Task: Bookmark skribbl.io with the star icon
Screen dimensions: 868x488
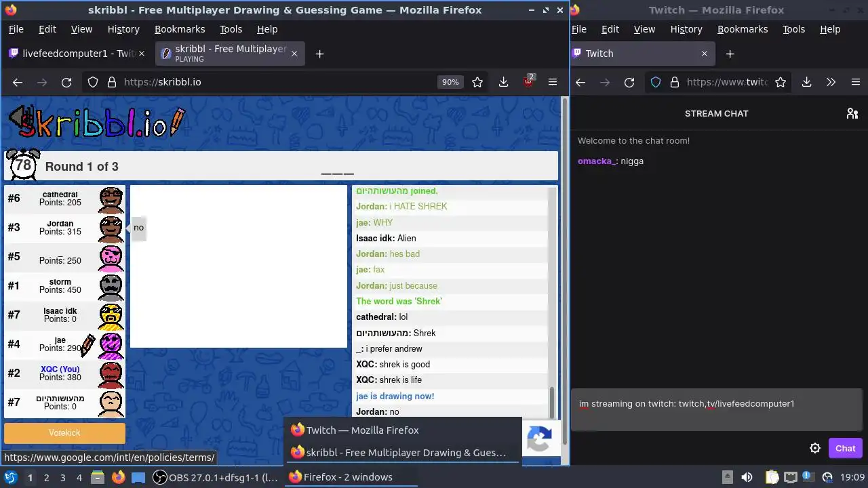Action: point(477,82)
